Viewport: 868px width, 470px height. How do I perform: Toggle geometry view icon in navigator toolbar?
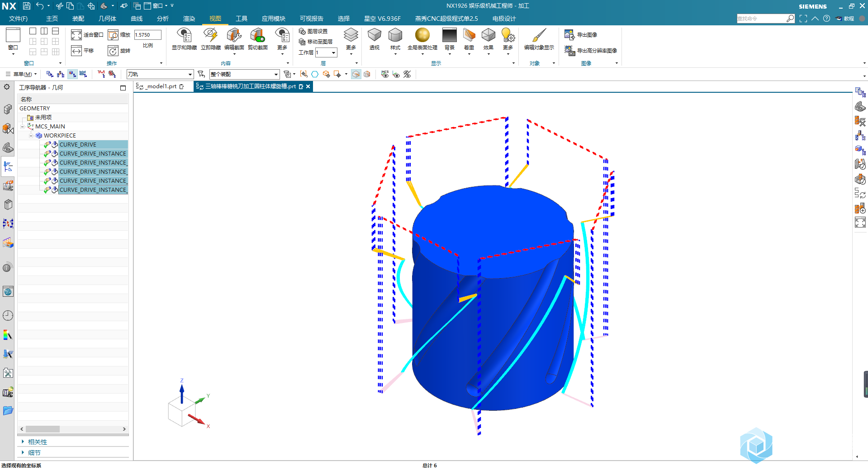click(x=72, y=74)
